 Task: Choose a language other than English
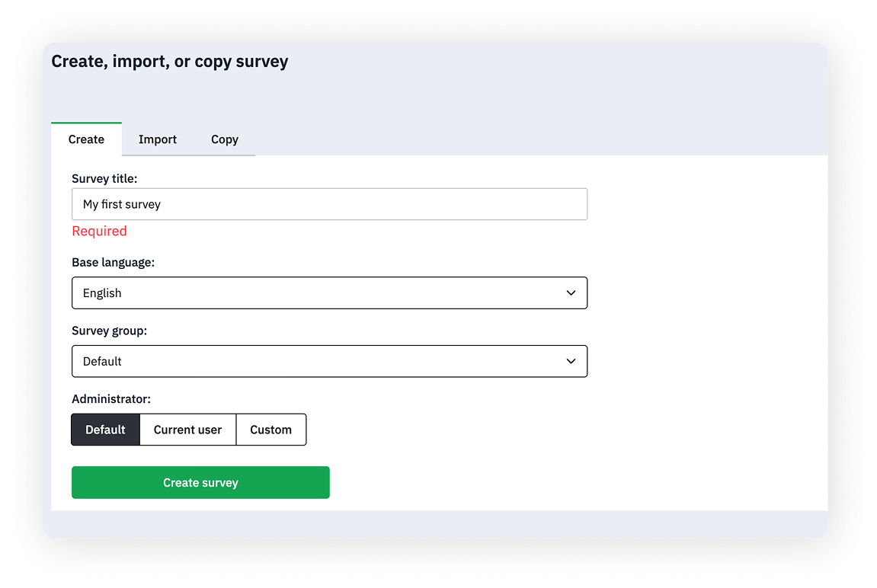(329, 292)
